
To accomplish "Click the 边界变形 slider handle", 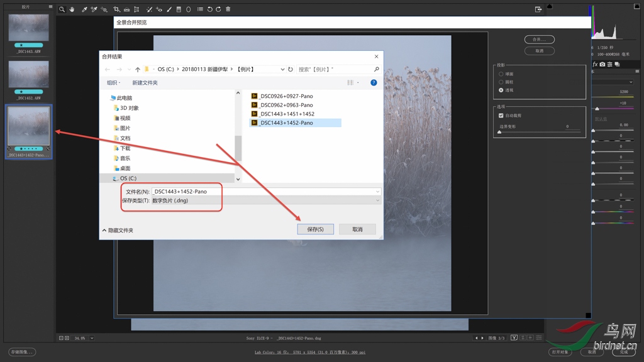I will [x=500, y=133].
